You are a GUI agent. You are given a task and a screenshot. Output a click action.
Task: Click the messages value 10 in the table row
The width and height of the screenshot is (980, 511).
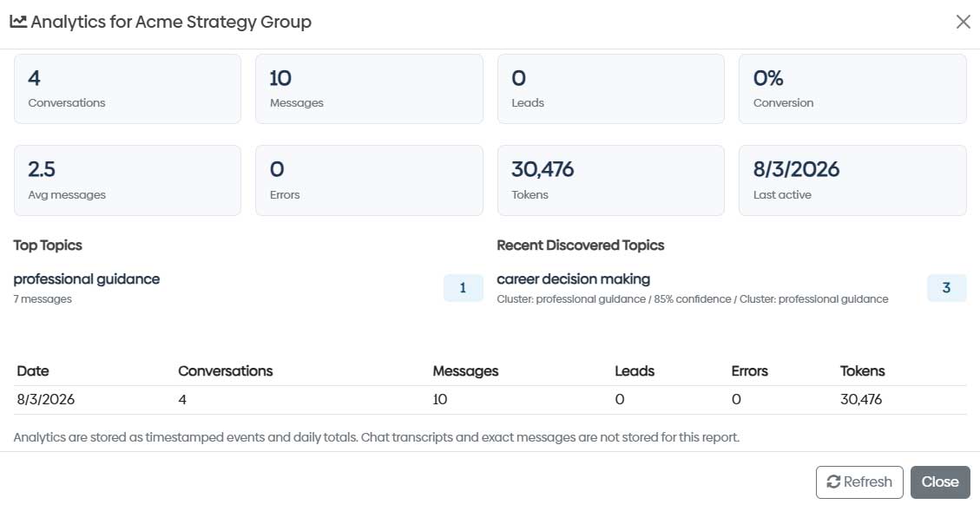(440, 400)
